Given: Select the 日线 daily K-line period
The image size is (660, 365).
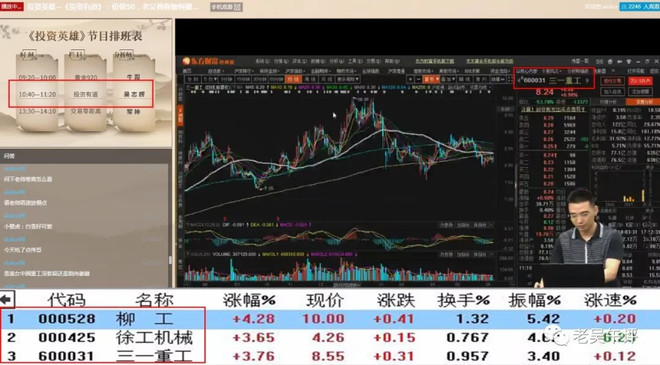Looking at the screenshot, I should (293, 79).
